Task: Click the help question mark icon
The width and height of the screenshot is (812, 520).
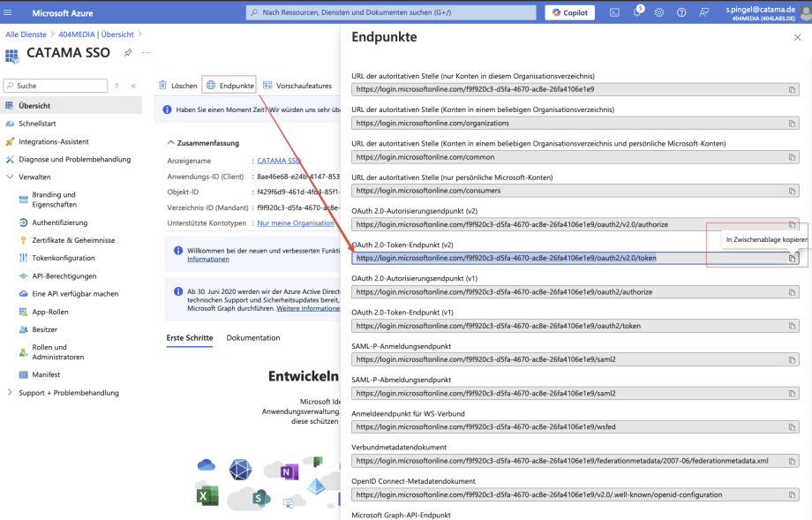Action: pyautogui.click(x=681, y=12)
